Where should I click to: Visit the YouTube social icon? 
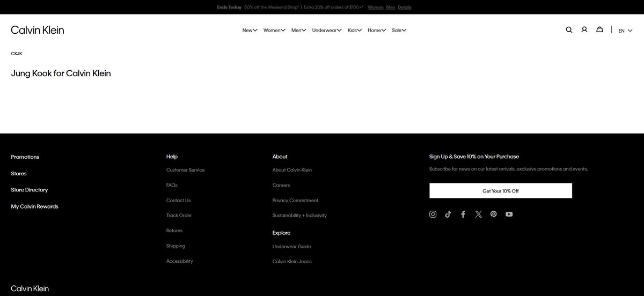click(x=509, y=214)
